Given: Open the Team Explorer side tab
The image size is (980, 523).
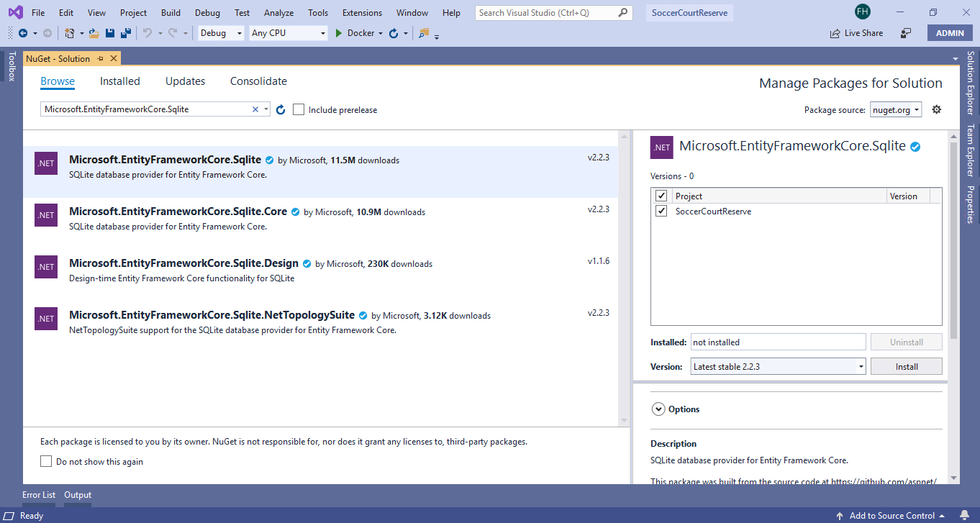Looking at the screenshot, I should [x=970, y=150].
